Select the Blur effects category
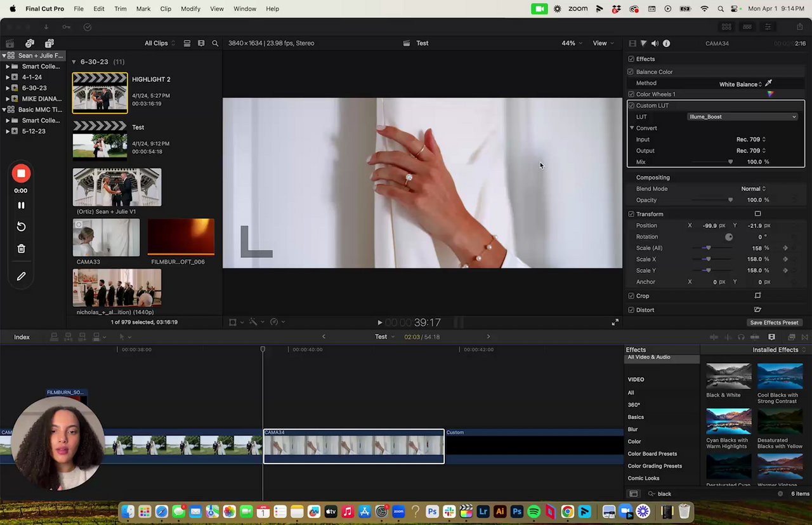Screen dimensions: 812x525 click(x=632, y=429)
